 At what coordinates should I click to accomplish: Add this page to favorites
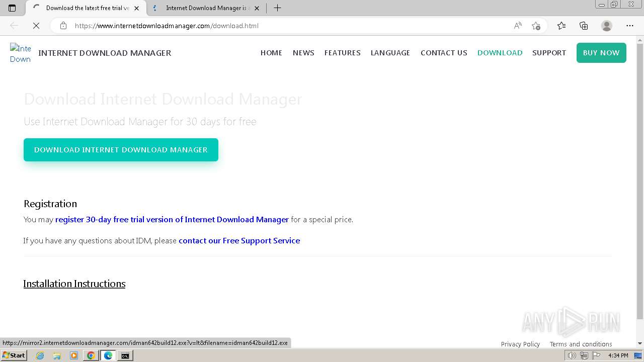[x=536, y=26]
